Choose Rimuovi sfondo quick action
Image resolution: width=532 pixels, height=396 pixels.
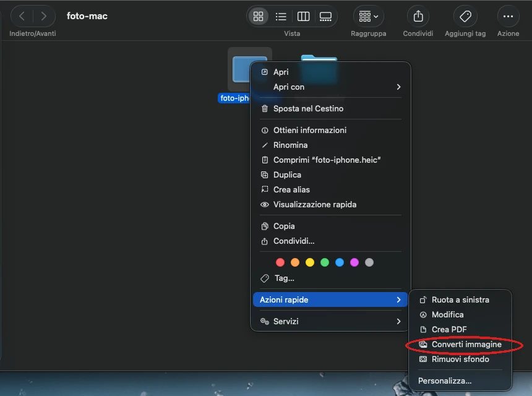point(460,359)
